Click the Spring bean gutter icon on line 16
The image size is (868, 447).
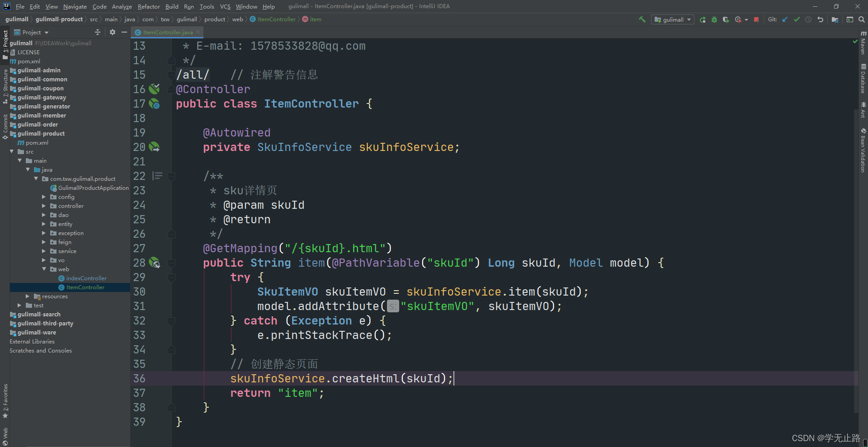point(154,89)
